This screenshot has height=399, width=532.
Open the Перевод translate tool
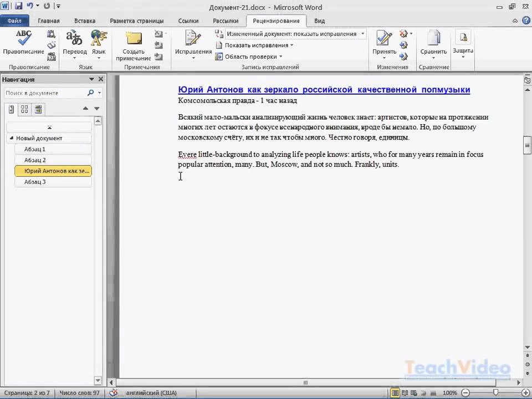[x=75, y=44]
